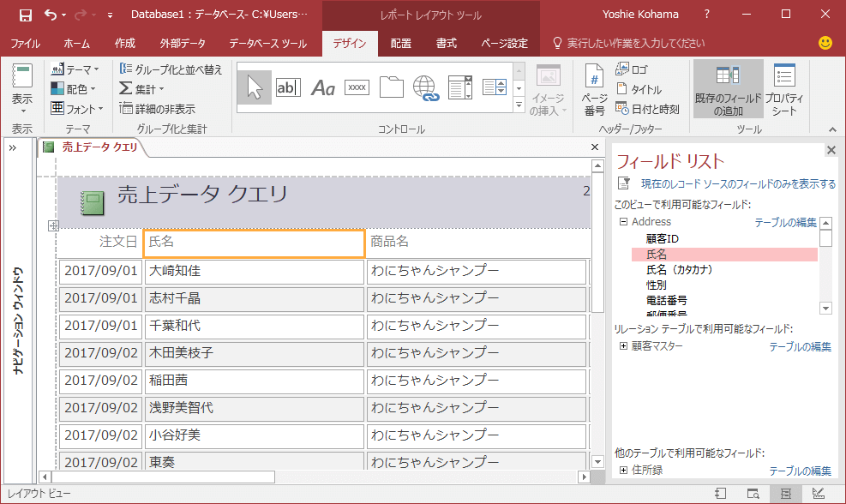
Task: Expand 顧客マスター table fields
Action: tap(623, 346)
